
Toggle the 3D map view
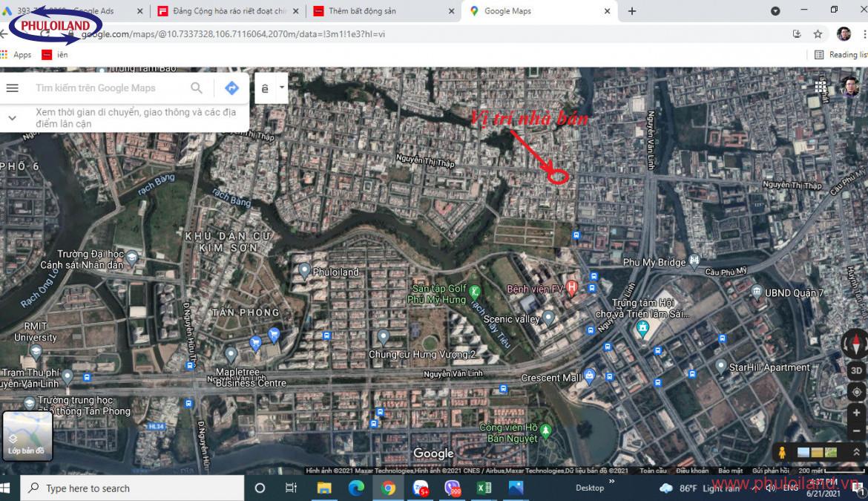coord(856,370)
